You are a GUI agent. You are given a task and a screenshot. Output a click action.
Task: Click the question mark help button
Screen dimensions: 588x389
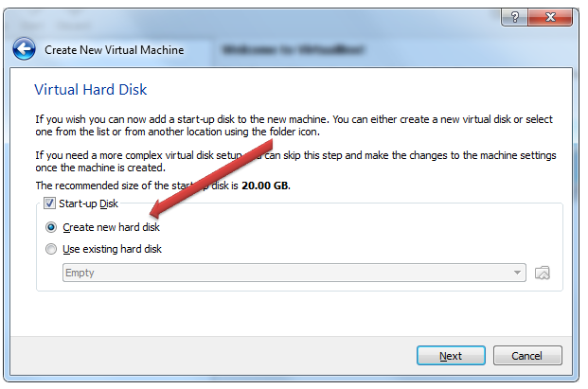[x=516, y=17]
